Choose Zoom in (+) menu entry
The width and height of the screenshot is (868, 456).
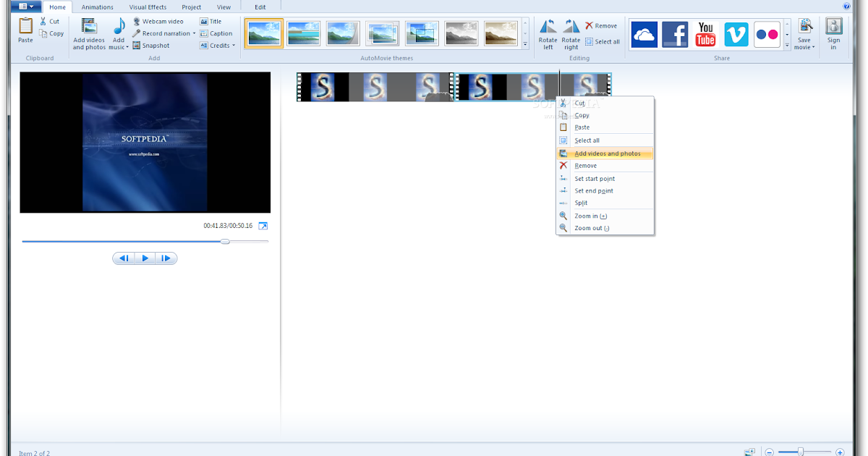point(605,216)
